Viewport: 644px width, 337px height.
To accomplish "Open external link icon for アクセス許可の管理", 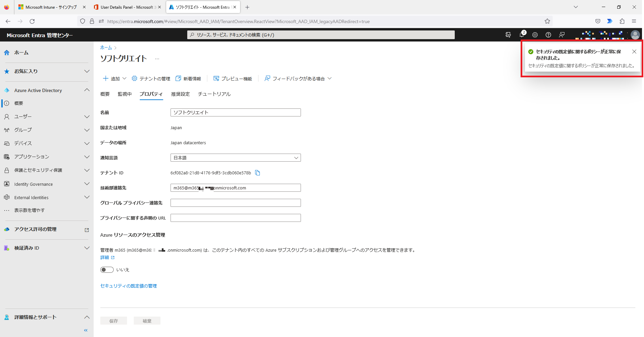I will point(87,230).
